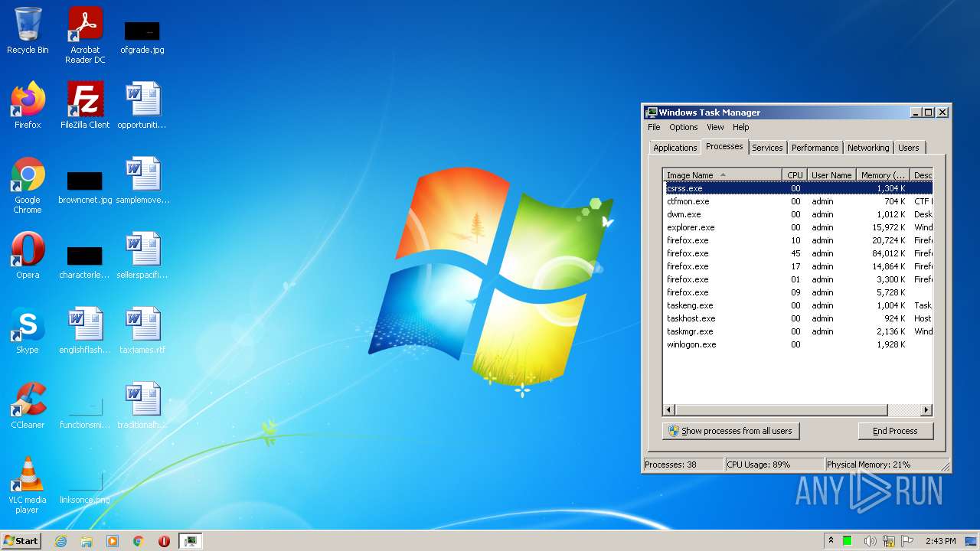The image size is (980, 551).
Task: Open the Recycle Bin desktop icon
Action: (x=28, y=31)
